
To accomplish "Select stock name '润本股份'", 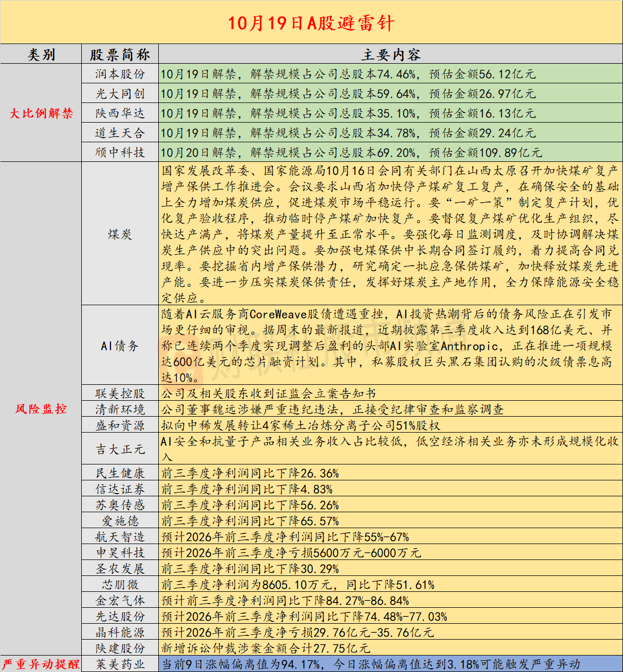I will [120, 74].
